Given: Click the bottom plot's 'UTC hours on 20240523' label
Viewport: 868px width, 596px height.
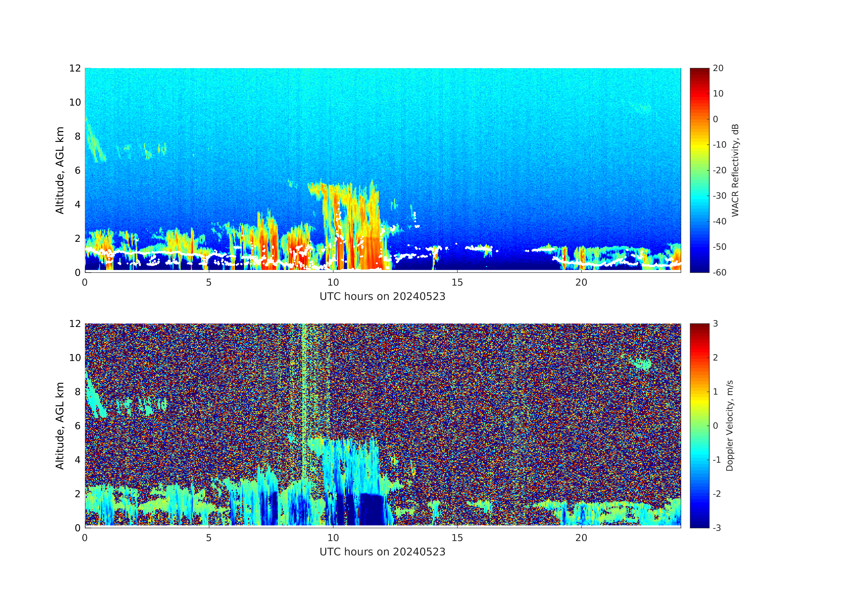Looking at the screenshot, I should [x=382, y=551].
